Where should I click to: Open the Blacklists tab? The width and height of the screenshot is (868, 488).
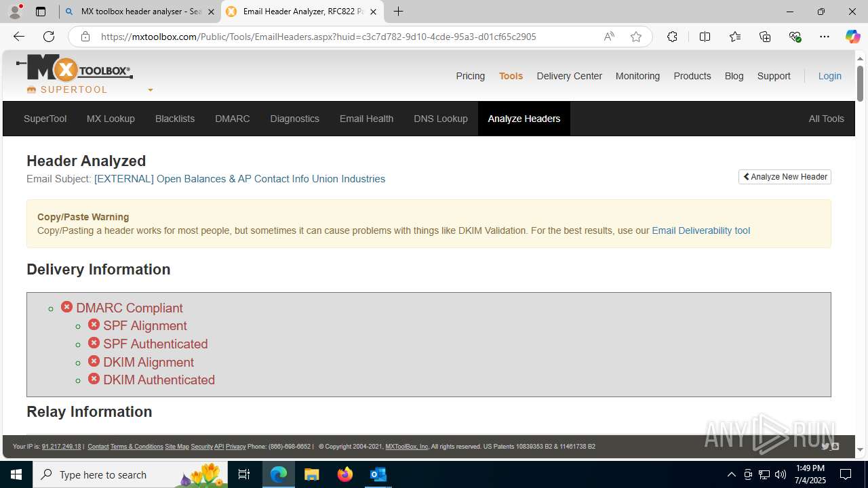pyautogui.click(x=175, y=119)
